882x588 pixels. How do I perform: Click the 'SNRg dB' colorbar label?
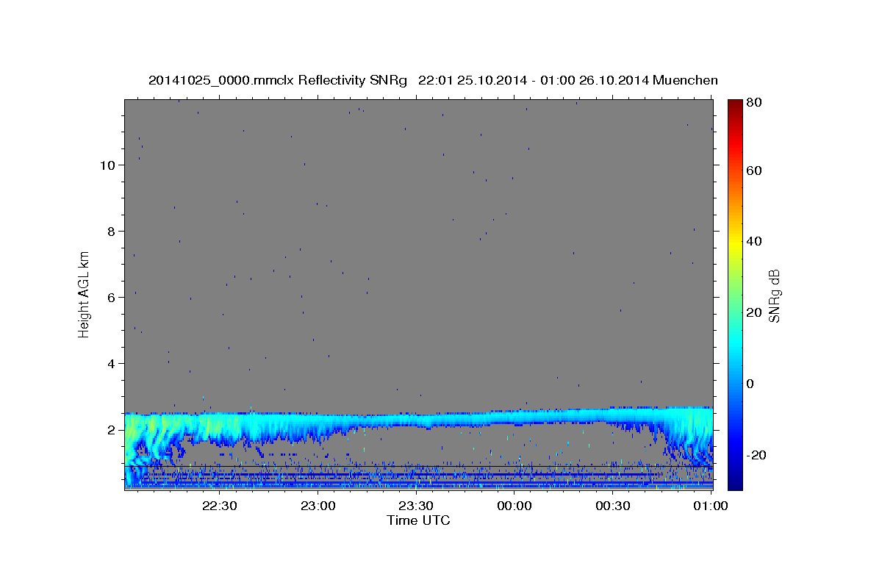tap(774, 296)
